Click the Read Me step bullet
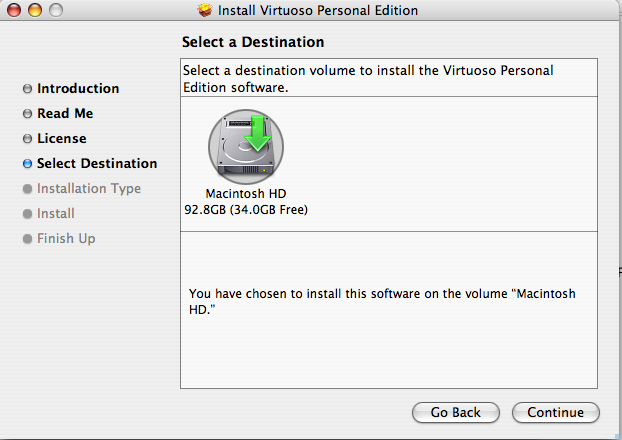The height and width of the screenshot is (440, 622). click(x=27, y=114)
